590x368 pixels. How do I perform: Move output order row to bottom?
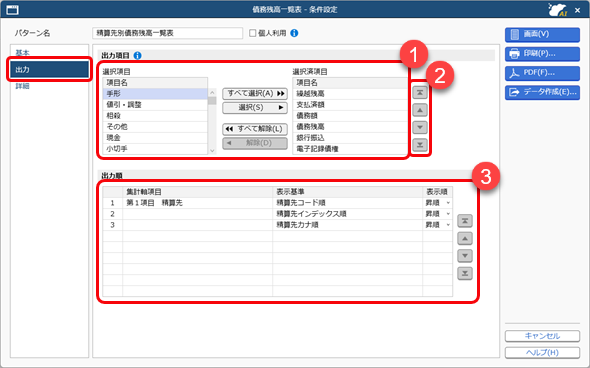pyautogui.click(x=465, y=274)
